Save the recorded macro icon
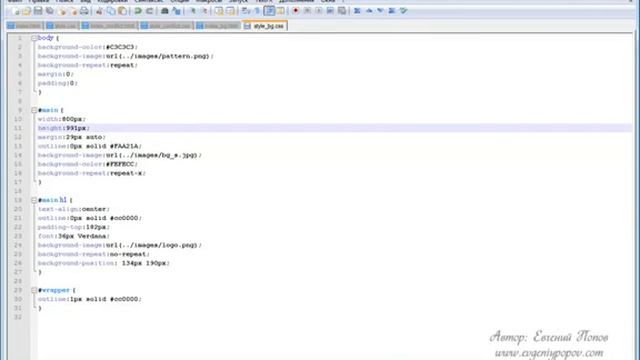Image resolution: width=640 pixels, height=360 pixels. point(342,11)
